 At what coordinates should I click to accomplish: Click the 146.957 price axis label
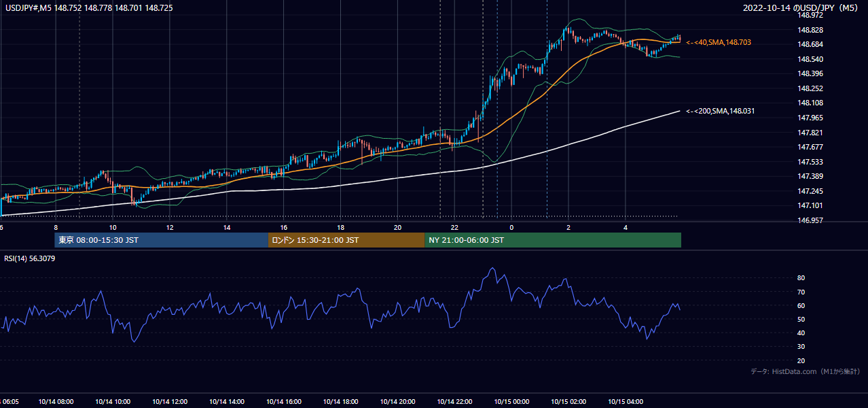pos(809,220)
